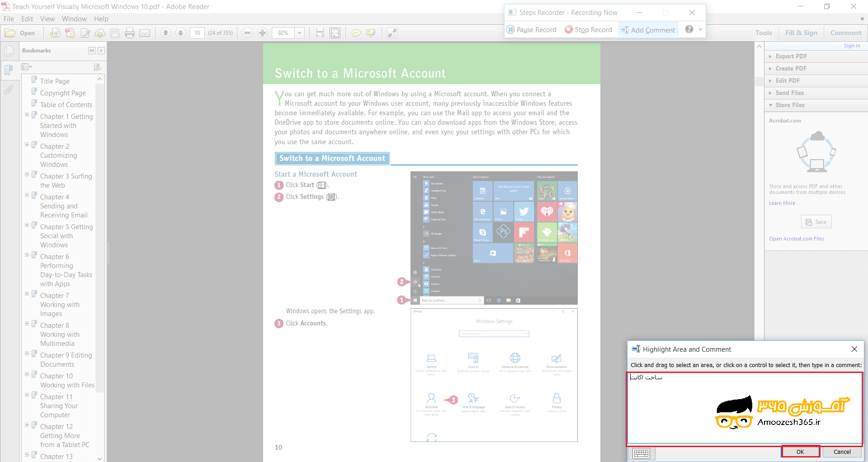Switch to Read Mode icon
Viewport: 868px width, 462px height.
[392, 33]
